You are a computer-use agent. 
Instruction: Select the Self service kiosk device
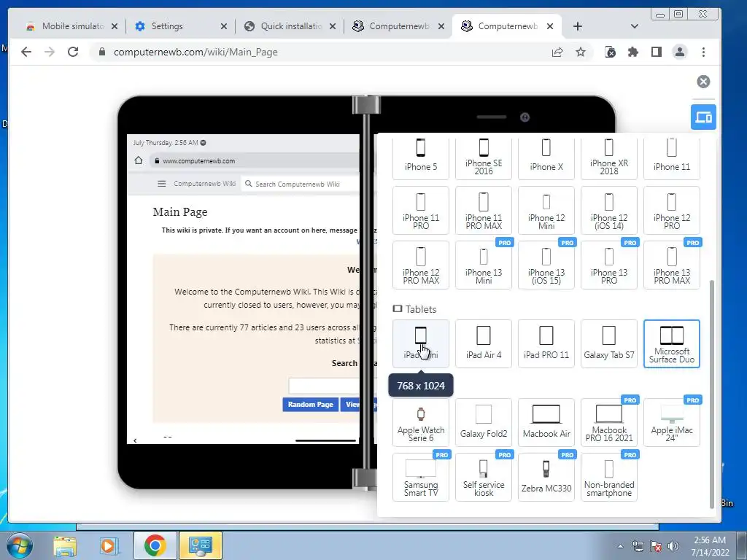[x=484, y=477]
